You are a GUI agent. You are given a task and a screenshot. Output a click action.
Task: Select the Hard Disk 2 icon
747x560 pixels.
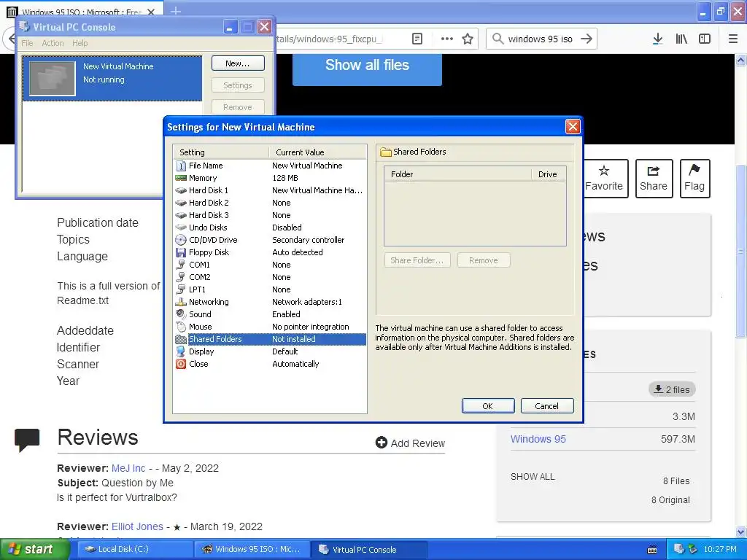click(x=181, y=203)
